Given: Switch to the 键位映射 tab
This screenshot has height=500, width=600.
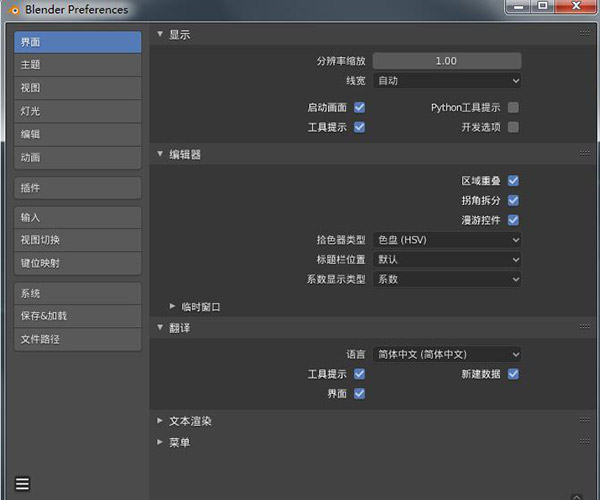Looking at the screenshot, I should [78, 263].
